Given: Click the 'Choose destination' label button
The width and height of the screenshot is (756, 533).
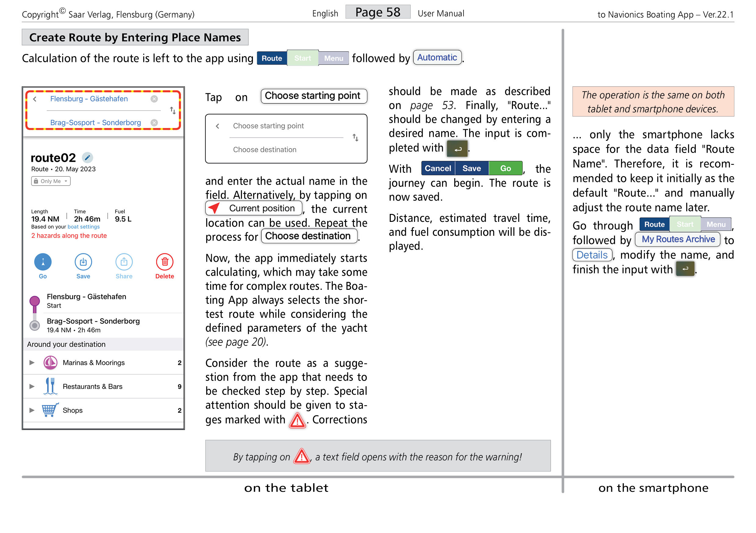Looking at the screenshot, I should click(309, 236).
